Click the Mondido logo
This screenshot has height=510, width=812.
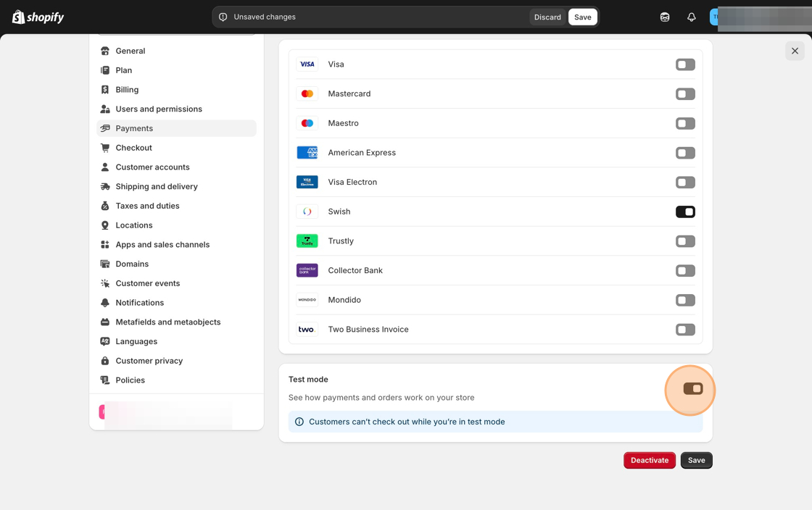pyautogui.click(x=307, y=300)
